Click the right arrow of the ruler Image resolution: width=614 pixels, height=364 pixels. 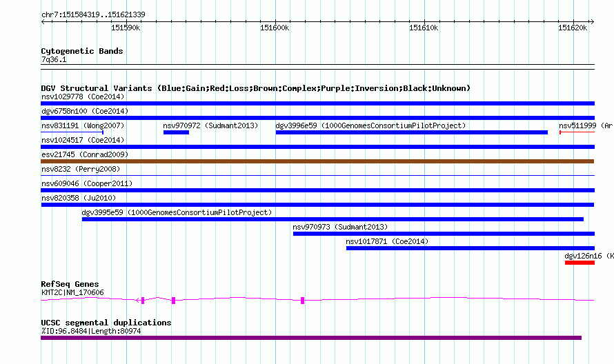point(592,22)
